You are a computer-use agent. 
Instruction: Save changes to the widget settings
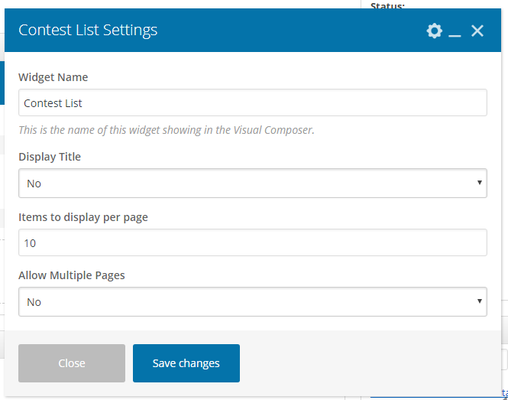pos(186,363)
